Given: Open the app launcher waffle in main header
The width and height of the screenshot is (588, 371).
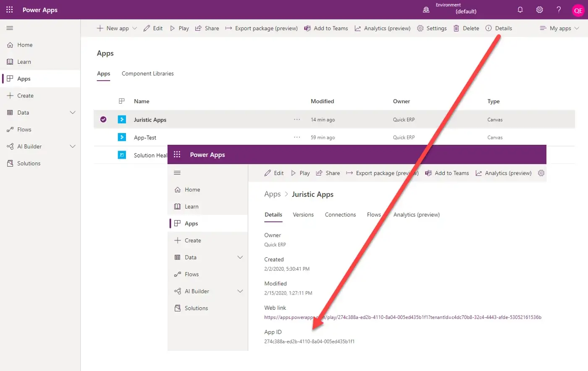Looking at the screenshot, I should click(x=9, y=10).
